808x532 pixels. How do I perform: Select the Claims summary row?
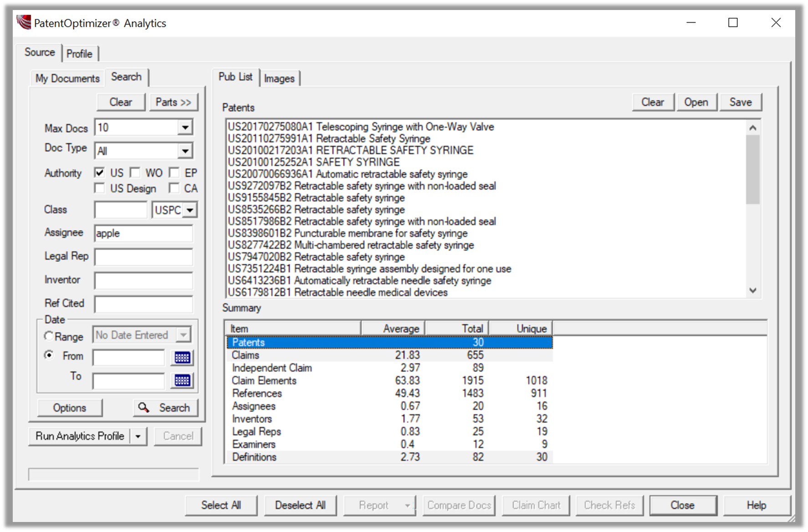tap(389, 355)
